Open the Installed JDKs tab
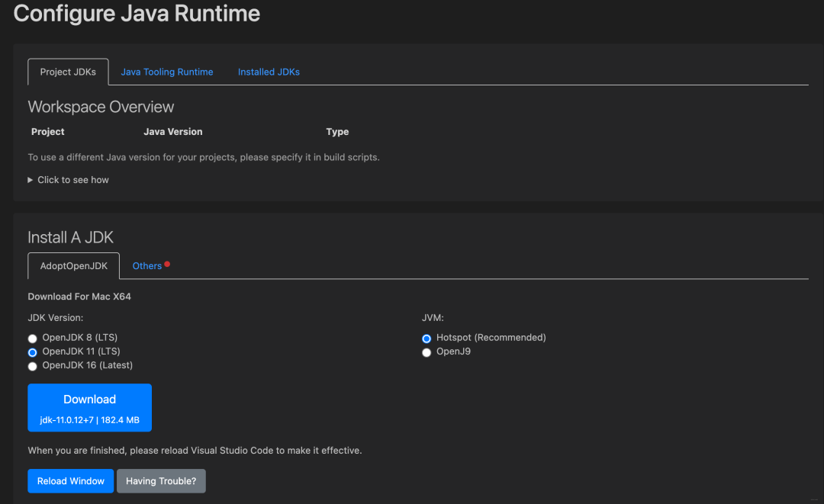The height and width of the screenshot is (504, 824). tap(269, 72)
